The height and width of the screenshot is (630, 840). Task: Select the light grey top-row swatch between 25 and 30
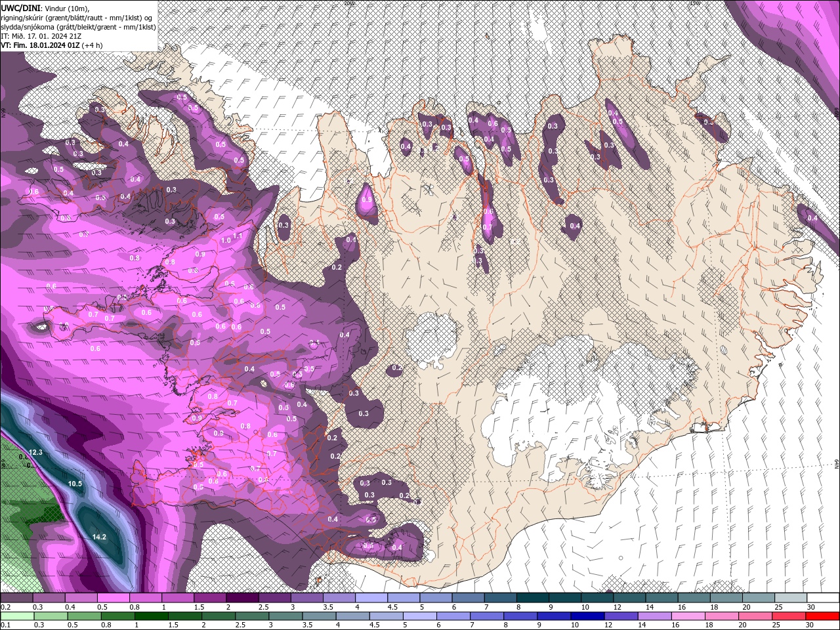[x=791, y=598]
